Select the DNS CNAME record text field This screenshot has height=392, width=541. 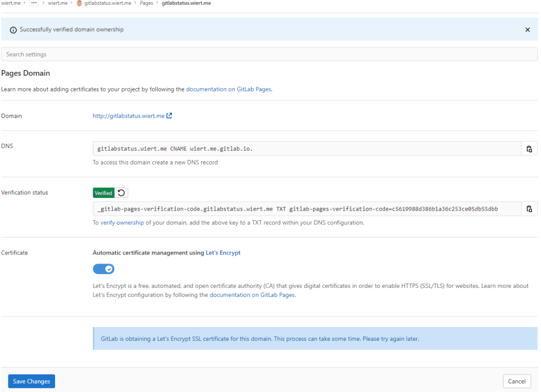coord(264,148)
